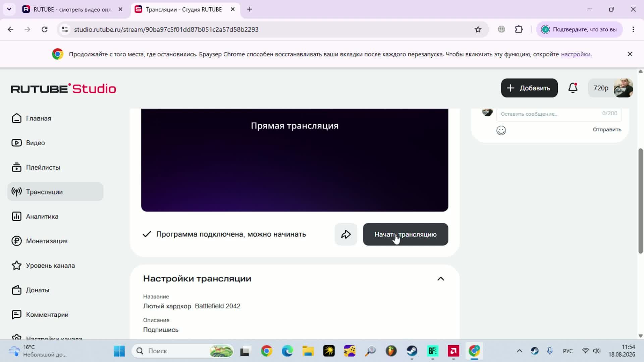The width and height of the screenshot is (644, 362).
Task: Show hidden system tray icons
Action: click(520, 351)
